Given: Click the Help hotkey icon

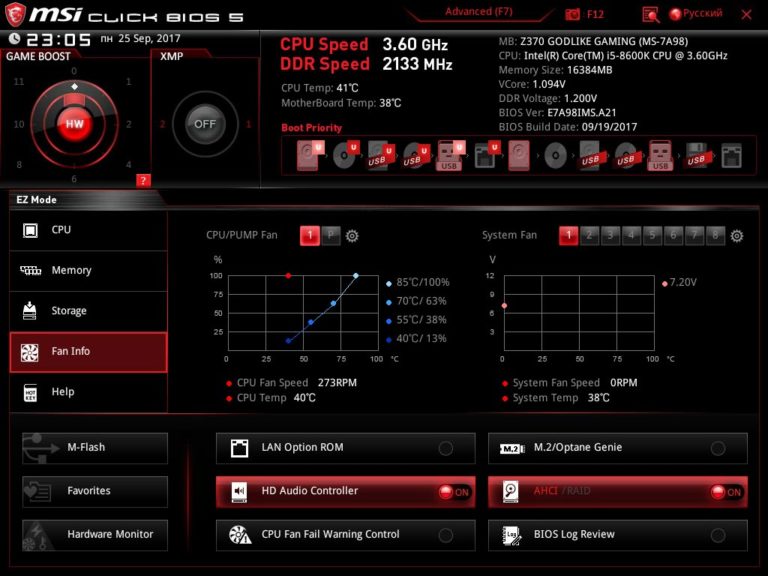Looking at the screenshot, I should pos(30,392).
